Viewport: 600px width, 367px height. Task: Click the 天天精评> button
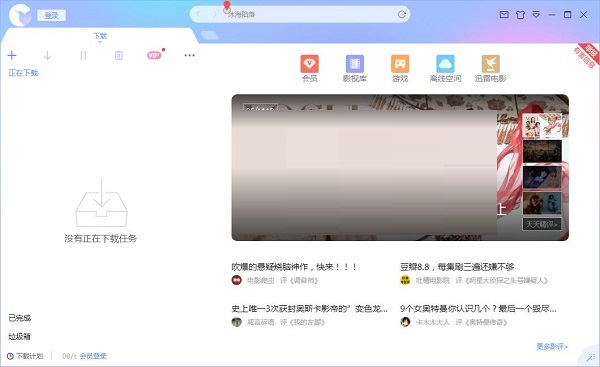coord(542,224)
